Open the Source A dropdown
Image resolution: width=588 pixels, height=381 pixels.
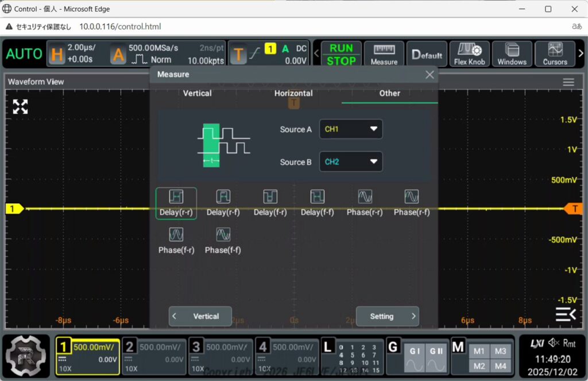(351, 129)
